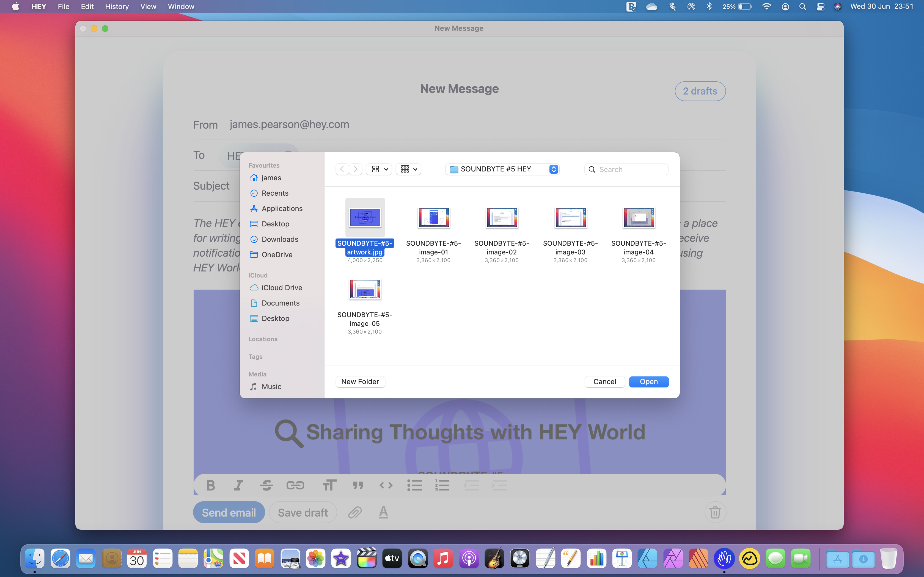Click the block quote icon
This screenshot has height=577, width=924.
[358, 486]
